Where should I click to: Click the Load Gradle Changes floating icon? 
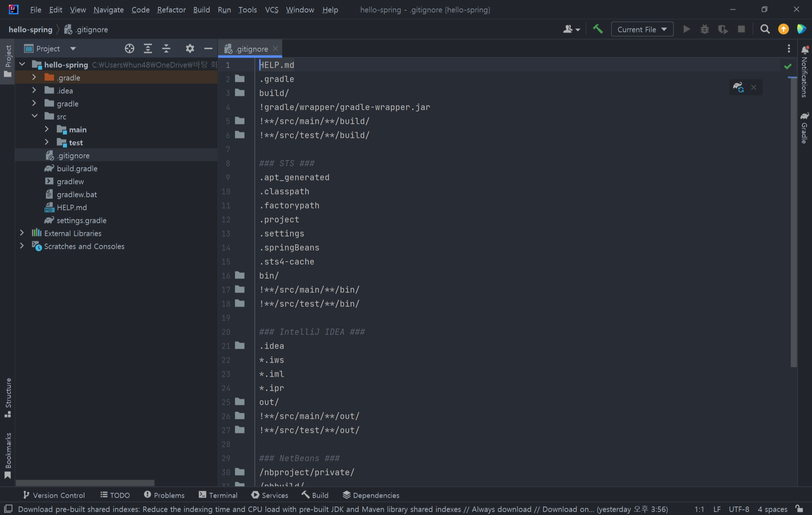(738, 87)
